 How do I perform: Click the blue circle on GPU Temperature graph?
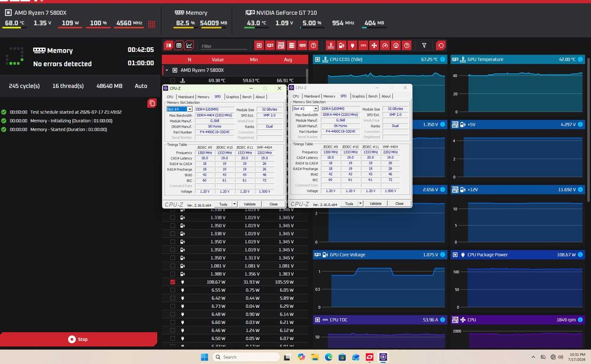coord(580,59)
